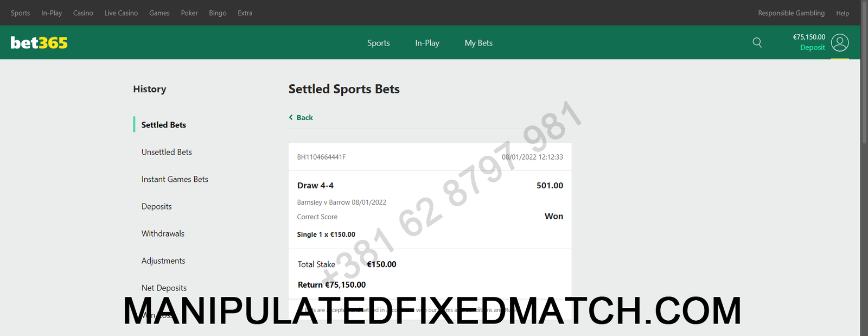Screen dimensions: 868x336
Task: Open Net Deposits in sidebar
Action: (164, 288)
